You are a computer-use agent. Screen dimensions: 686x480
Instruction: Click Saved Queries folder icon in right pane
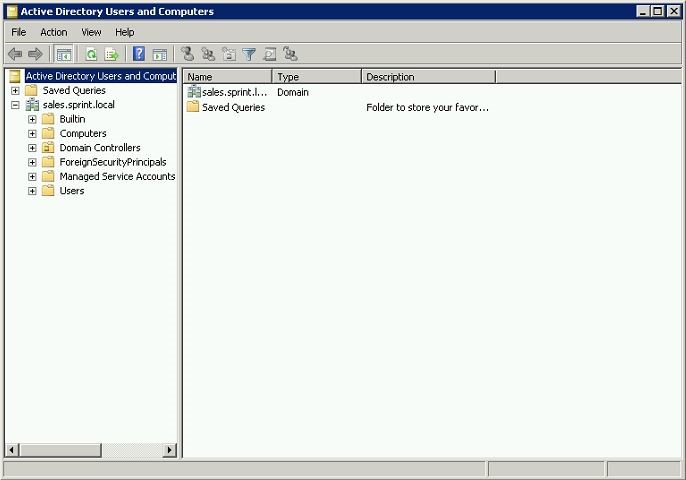click(x=193, y=107)
